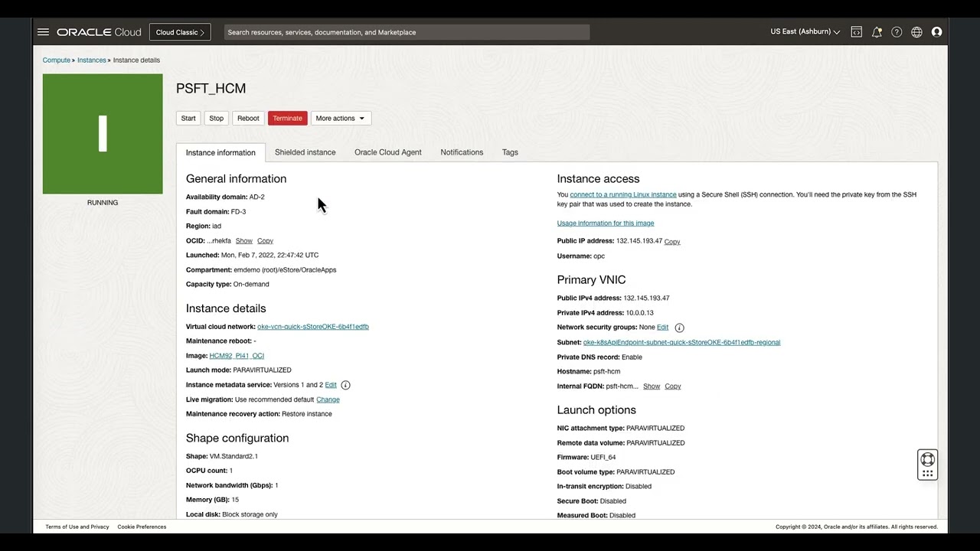Switch to the Shielded instance tab
Image resolution: width=980 pixels, height=551 pixels.
click(x=305, y=152)
